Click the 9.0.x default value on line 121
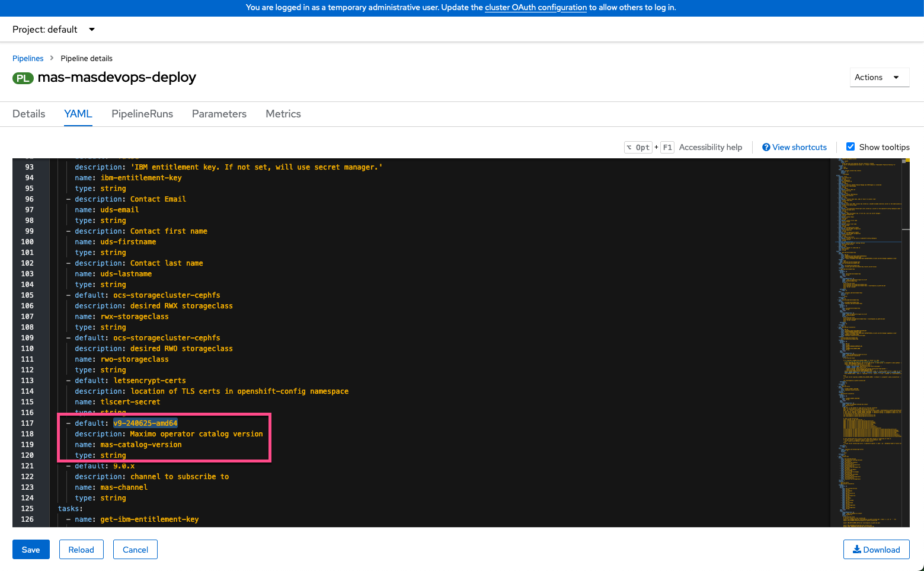 point(124,466)
